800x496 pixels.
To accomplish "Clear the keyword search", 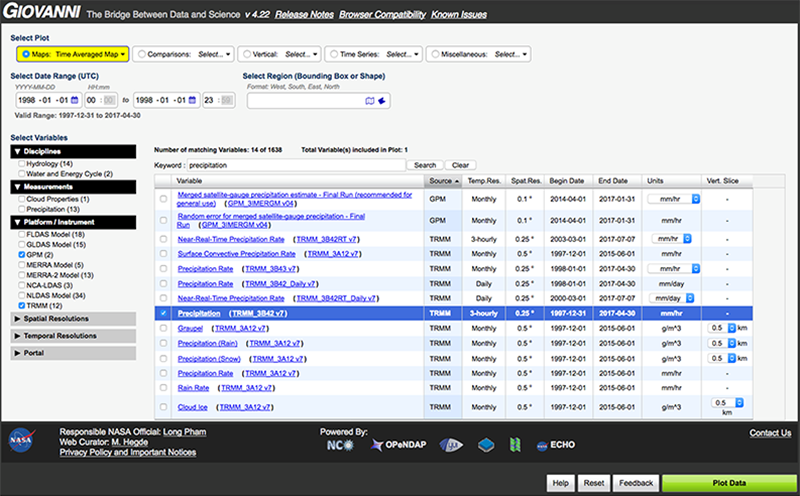I will (x=460, y=165).
